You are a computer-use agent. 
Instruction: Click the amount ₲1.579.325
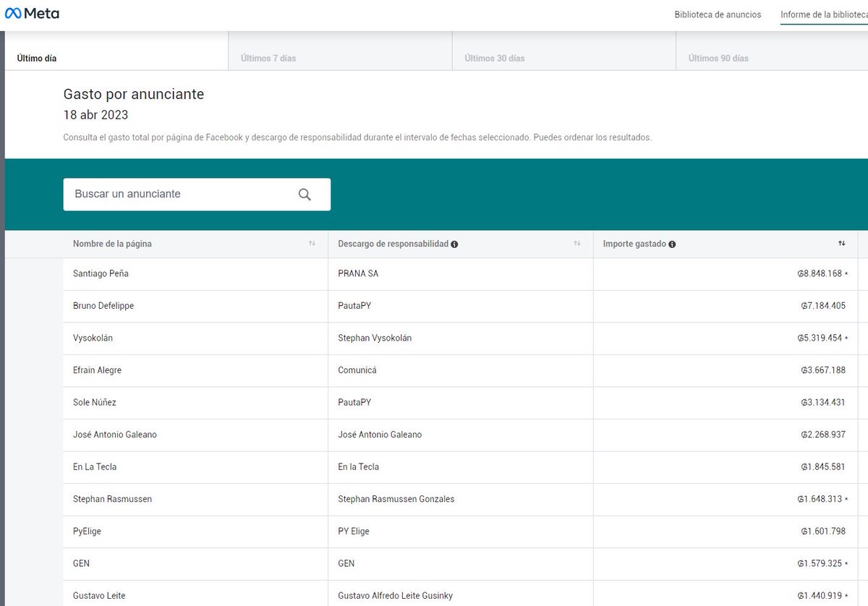[820, 563]
